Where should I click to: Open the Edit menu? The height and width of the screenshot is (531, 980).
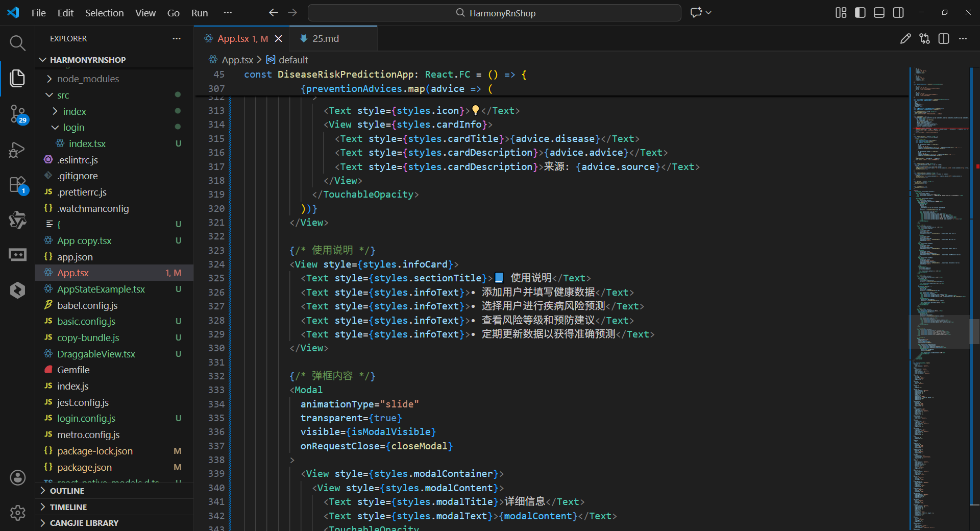coord(65,13)
